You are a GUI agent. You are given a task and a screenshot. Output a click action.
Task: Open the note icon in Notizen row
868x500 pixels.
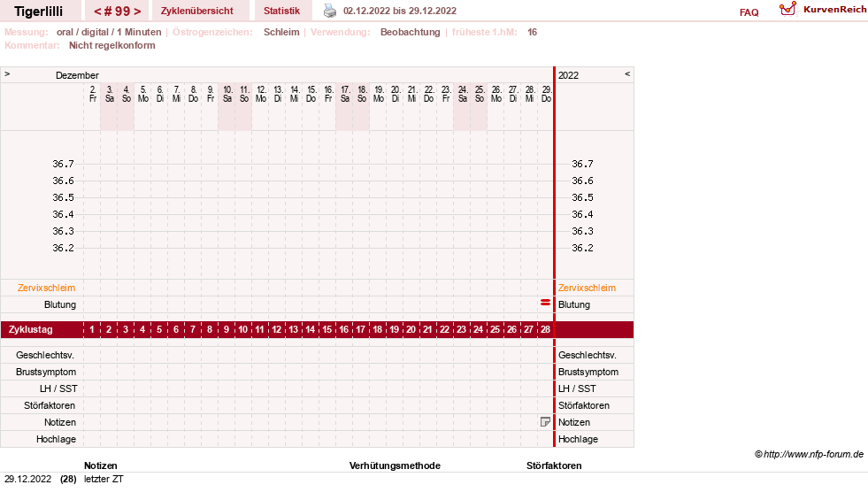545,422
